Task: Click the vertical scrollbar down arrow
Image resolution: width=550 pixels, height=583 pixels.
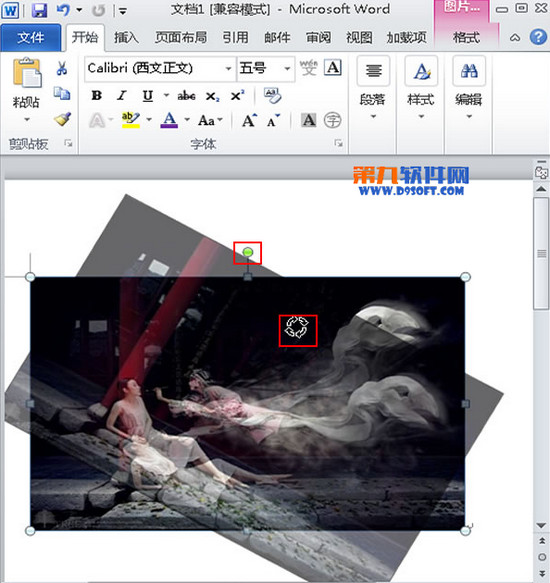Action: click(541, 526)
